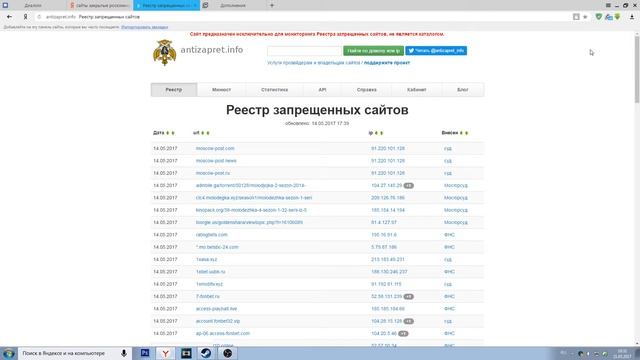The image size is (640, 360).
Task: Open the 7-fonbet.ru link
Action: point(207,297)
